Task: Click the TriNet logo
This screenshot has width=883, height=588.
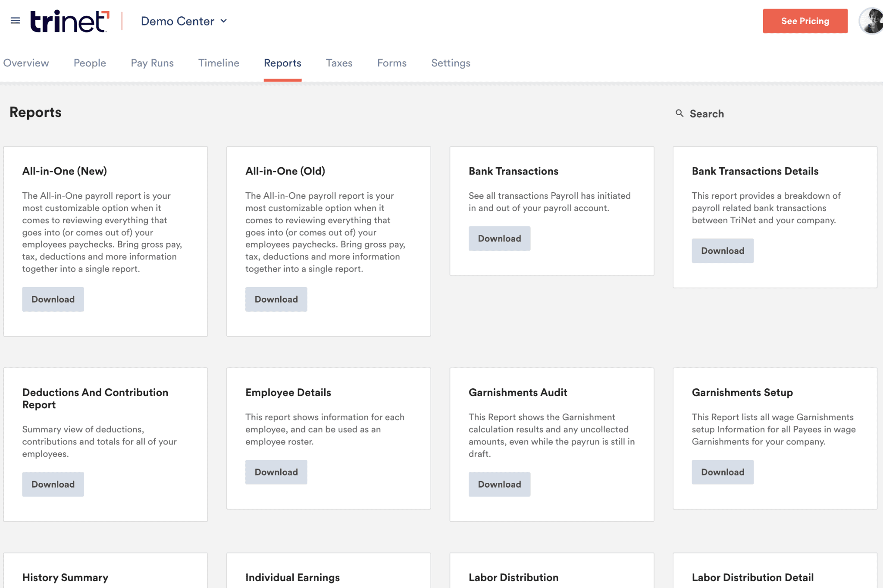Action: (69, 21)
